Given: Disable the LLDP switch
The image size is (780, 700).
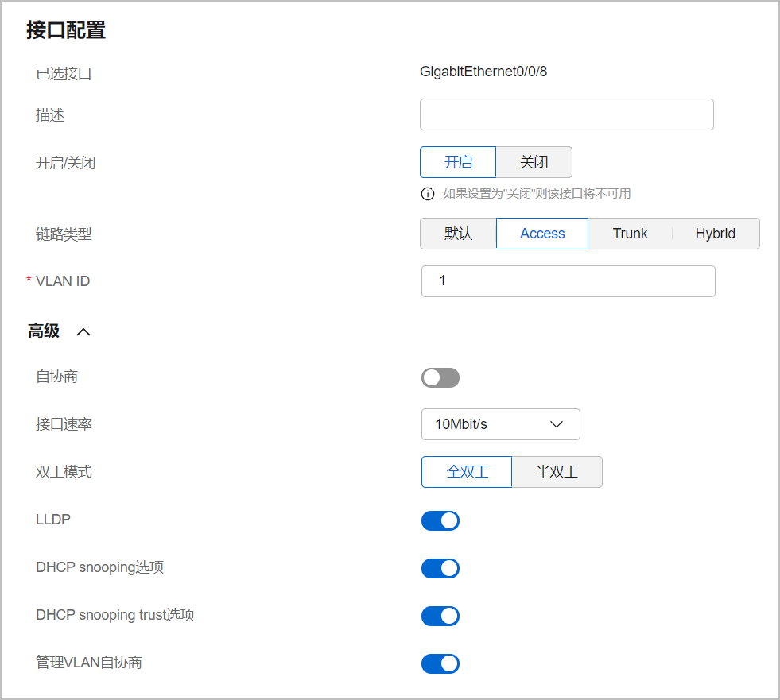Looking at the screenshot, I should click(440, 520).
